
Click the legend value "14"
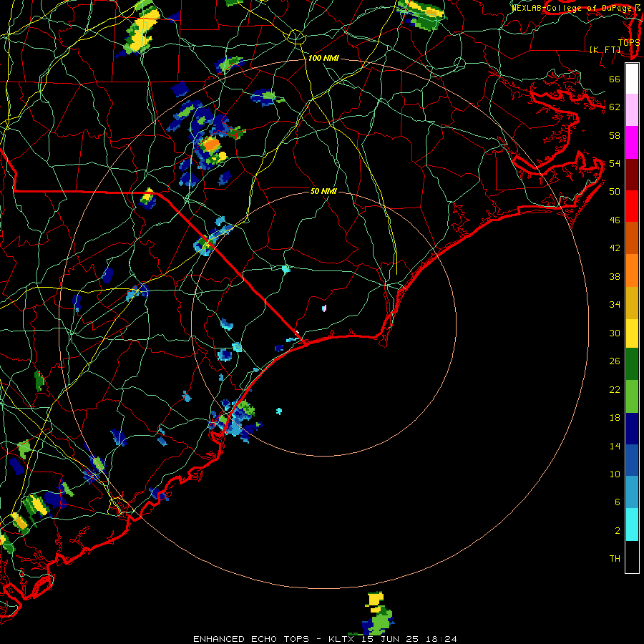click(615, 446)
